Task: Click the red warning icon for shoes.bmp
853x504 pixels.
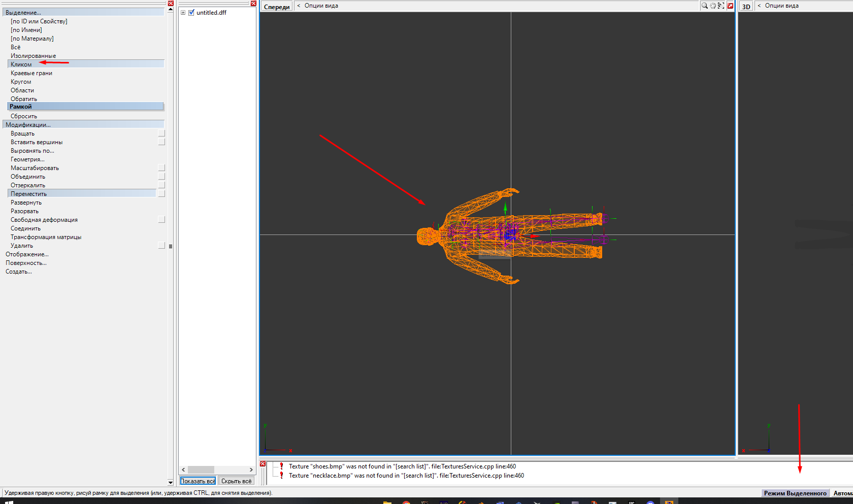Action: click(x=281, y=466)
